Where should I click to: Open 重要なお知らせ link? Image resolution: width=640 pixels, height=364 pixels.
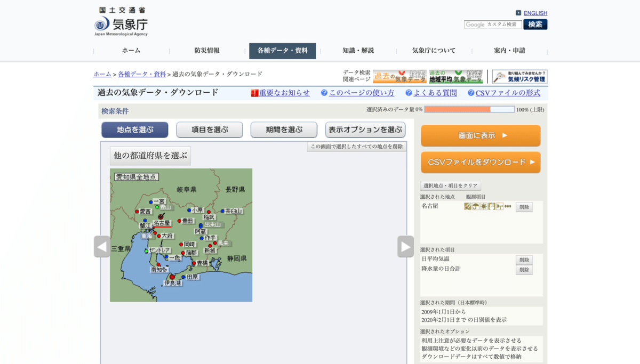284,93
